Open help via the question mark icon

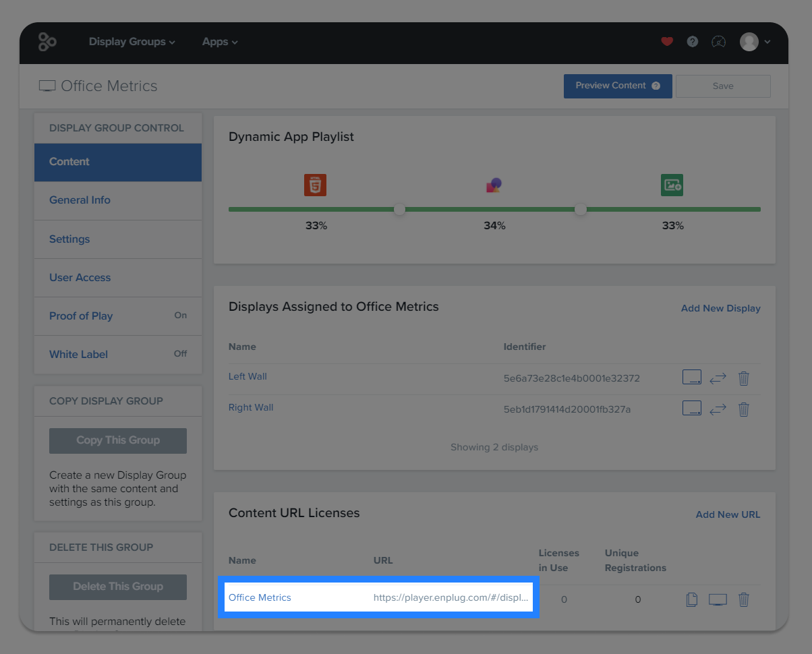pos(693,42)
